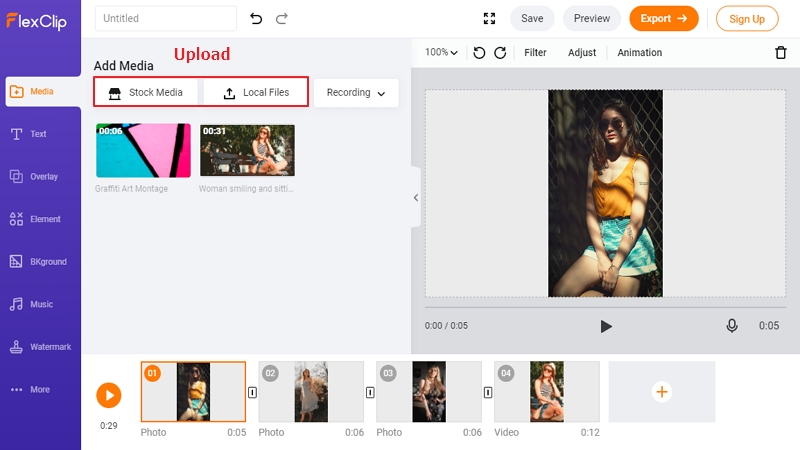Click the redo arrow icon
Viewport: 800px width, 450px height.
point(282,19)
